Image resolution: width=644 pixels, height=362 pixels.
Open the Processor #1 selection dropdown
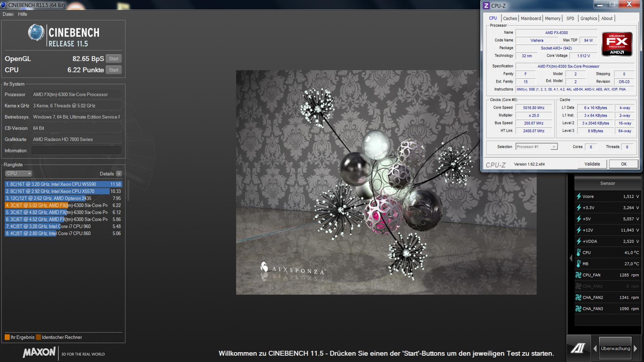(536, 147)
